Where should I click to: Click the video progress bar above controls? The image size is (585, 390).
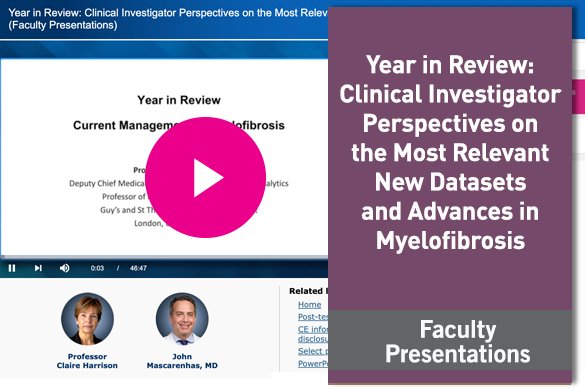click(164, 257)
